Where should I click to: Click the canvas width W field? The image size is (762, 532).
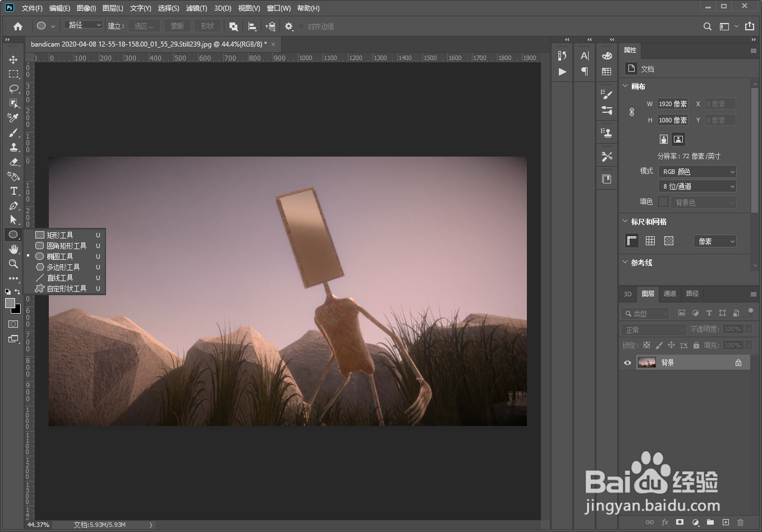[673, 104]
